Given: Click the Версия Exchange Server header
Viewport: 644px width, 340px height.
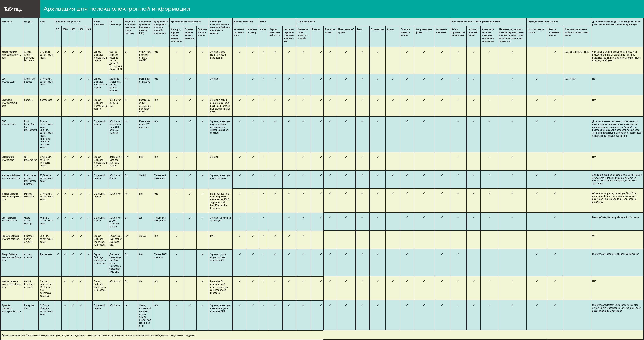Looking at the screenshot, I should (68, 22).
